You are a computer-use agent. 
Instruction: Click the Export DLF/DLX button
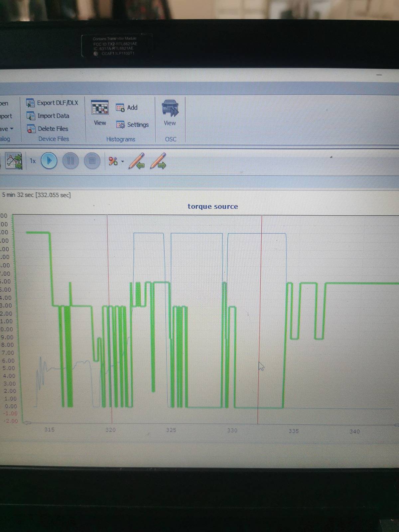point(52,103)
